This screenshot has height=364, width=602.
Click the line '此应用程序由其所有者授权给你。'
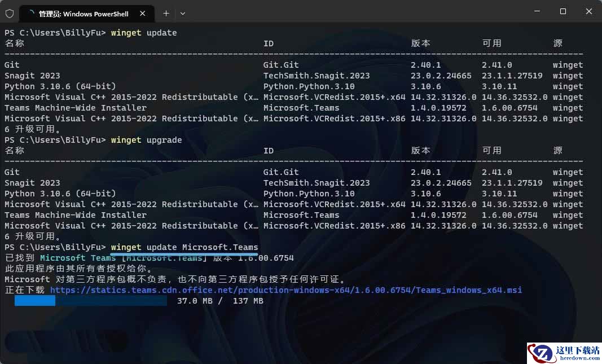78,269
